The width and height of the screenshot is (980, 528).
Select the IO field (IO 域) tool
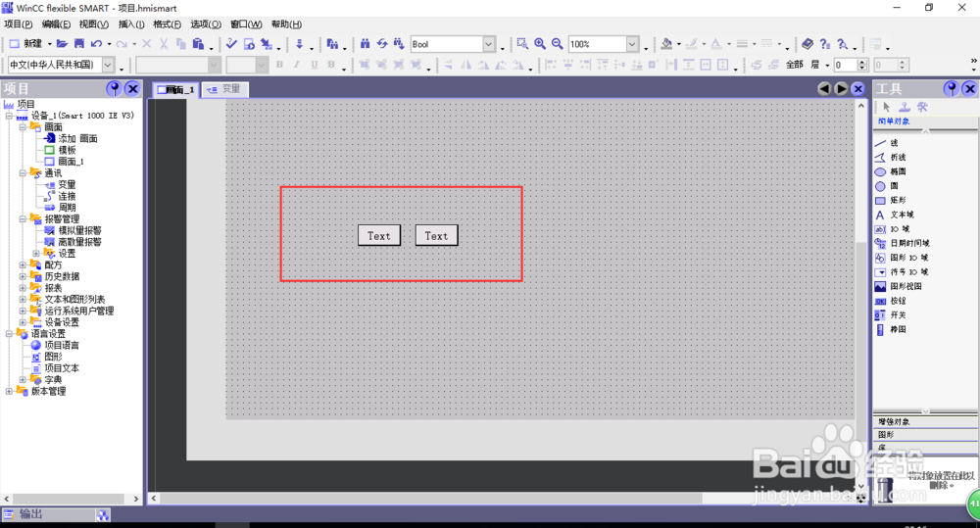click(x=893, y=228)
